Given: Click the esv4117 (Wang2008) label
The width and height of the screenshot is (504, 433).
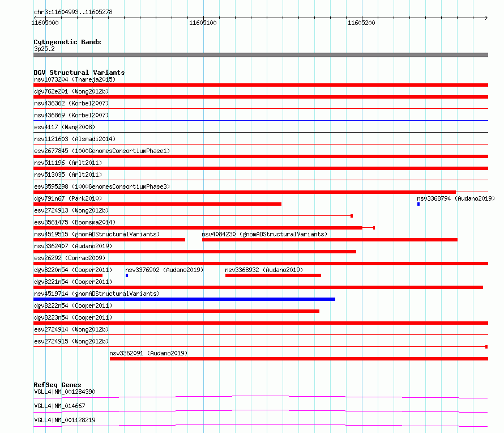Looking at the screenshot, I should coord(65,127).
